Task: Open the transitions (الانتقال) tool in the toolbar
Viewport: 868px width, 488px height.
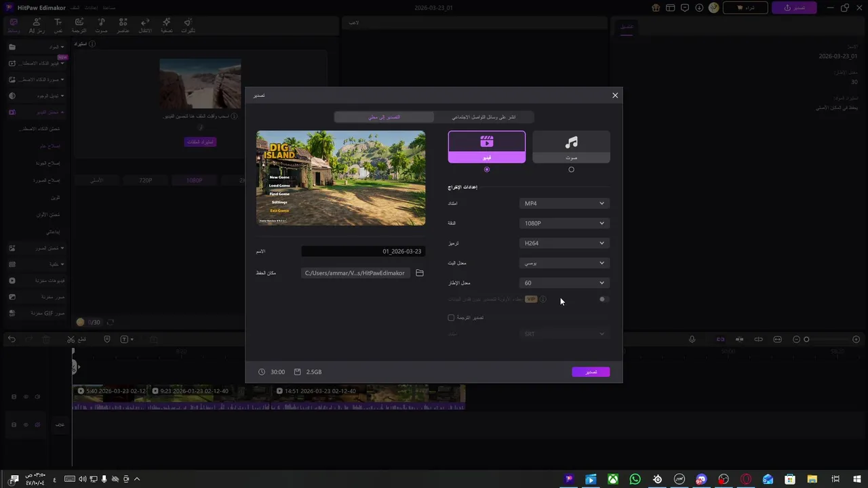Action: tap(145, 26)
